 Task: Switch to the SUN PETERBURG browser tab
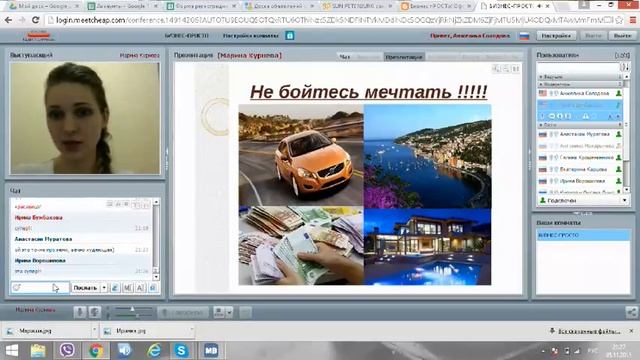click(356, 6)
